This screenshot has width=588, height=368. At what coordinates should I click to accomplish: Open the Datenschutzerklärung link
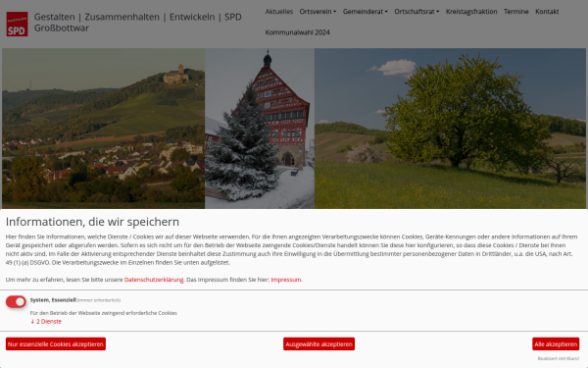point(154,280)
